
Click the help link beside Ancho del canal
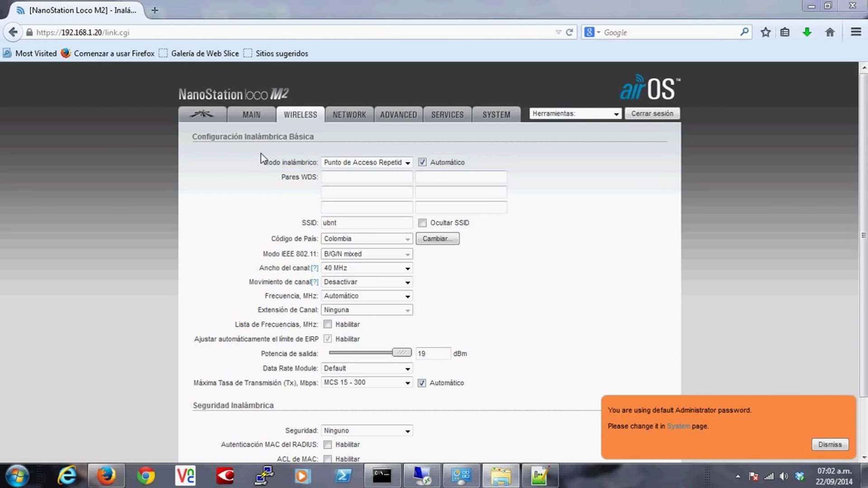pos(315,268)
